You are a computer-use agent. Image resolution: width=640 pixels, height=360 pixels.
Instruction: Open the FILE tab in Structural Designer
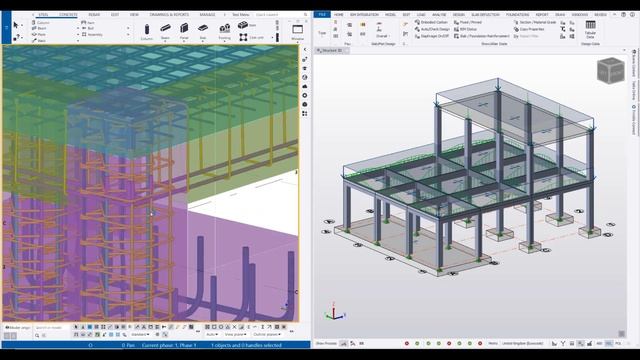point(322,14)
